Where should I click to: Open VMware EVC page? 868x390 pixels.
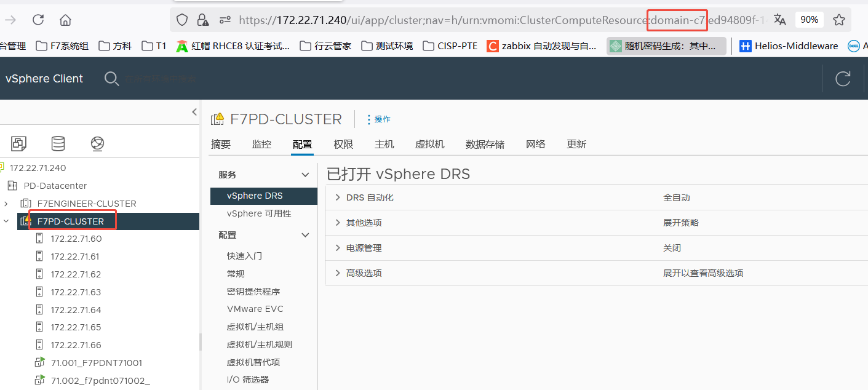(x=255, y=309)
